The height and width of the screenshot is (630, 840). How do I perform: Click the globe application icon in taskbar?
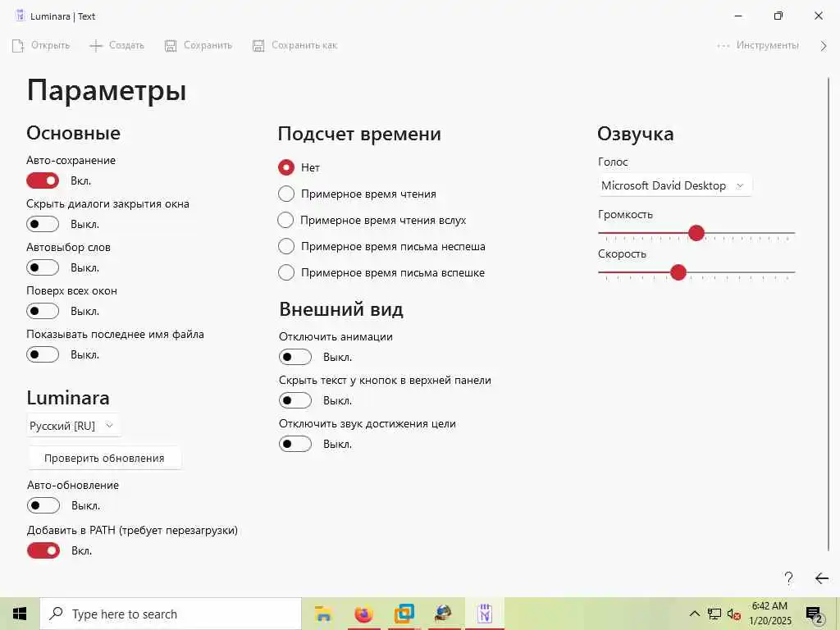coord(444,614)
